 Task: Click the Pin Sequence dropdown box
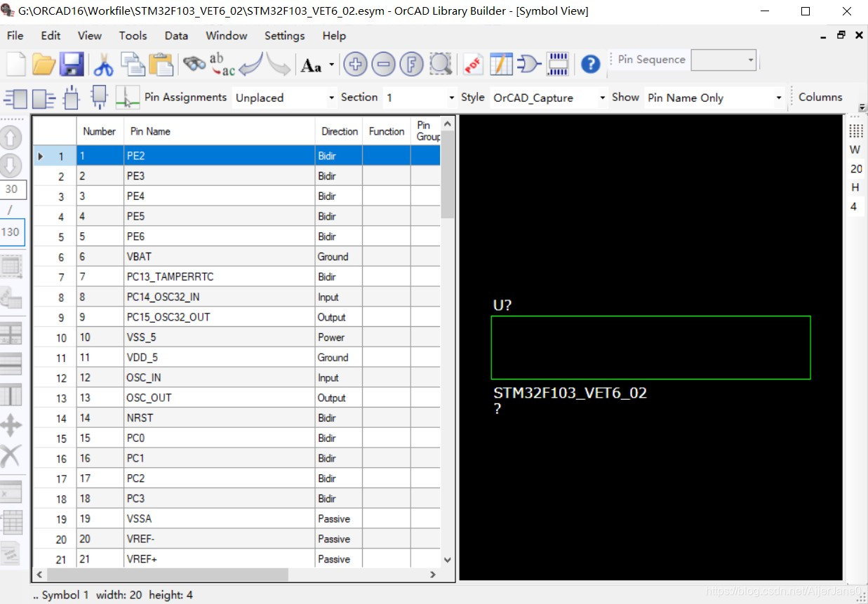[x=723, y=60]
